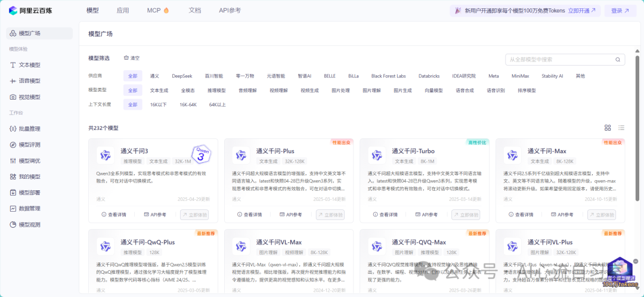The width and height of the screenshot is (644, 297).
Task: Switch to list view layout
Action: coord(621,128)
